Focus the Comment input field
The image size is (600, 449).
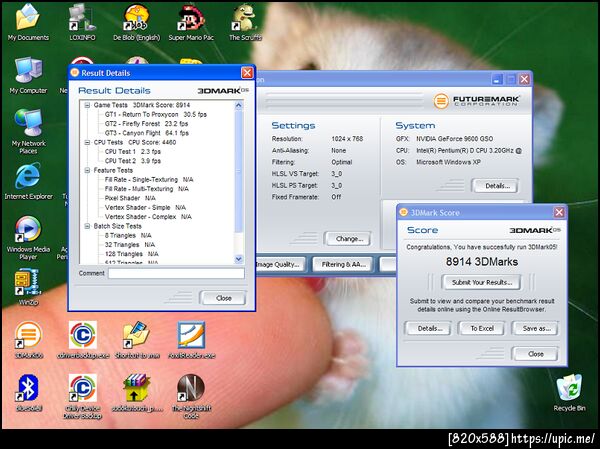pyautogui.click(x=176, y=273)
